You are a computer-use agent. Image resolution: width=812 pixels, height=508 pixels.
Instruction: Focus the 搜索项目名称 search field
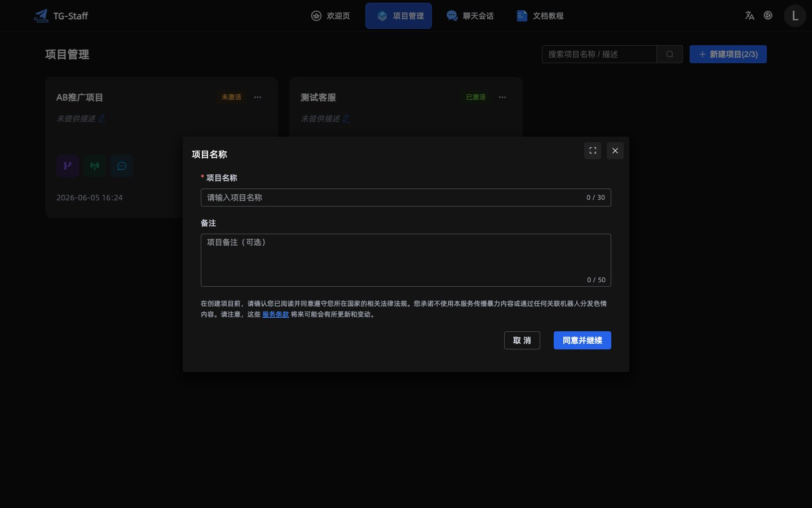(x=599, y=54)
